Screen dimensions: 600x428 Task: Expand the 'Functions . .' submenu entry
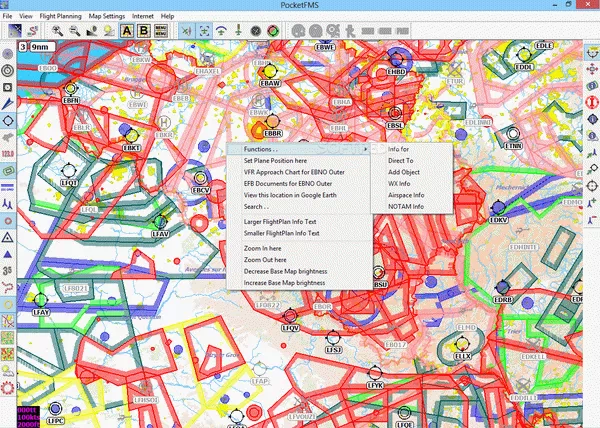[299, 149]
